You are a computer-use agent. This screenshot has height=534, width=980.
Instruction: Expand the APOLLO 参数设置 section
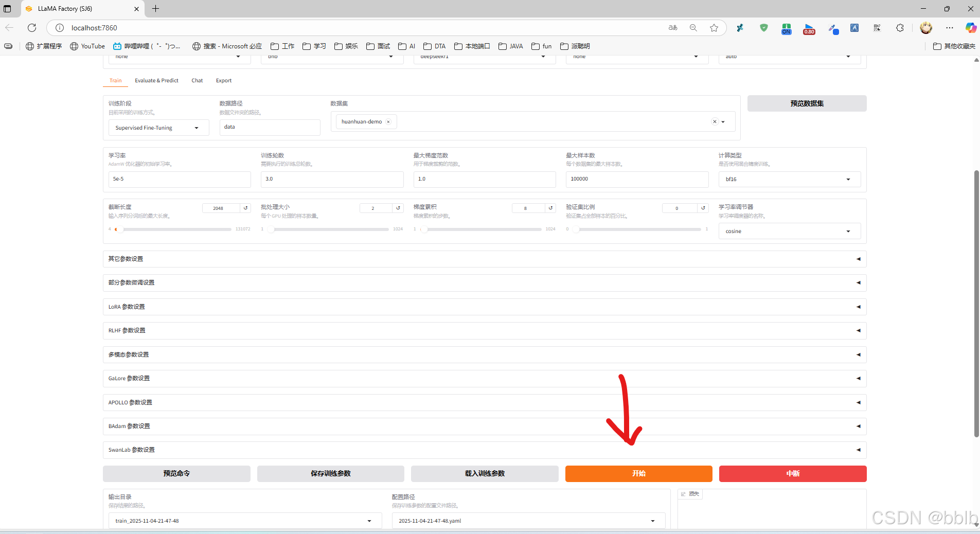(x=485, y=402)
